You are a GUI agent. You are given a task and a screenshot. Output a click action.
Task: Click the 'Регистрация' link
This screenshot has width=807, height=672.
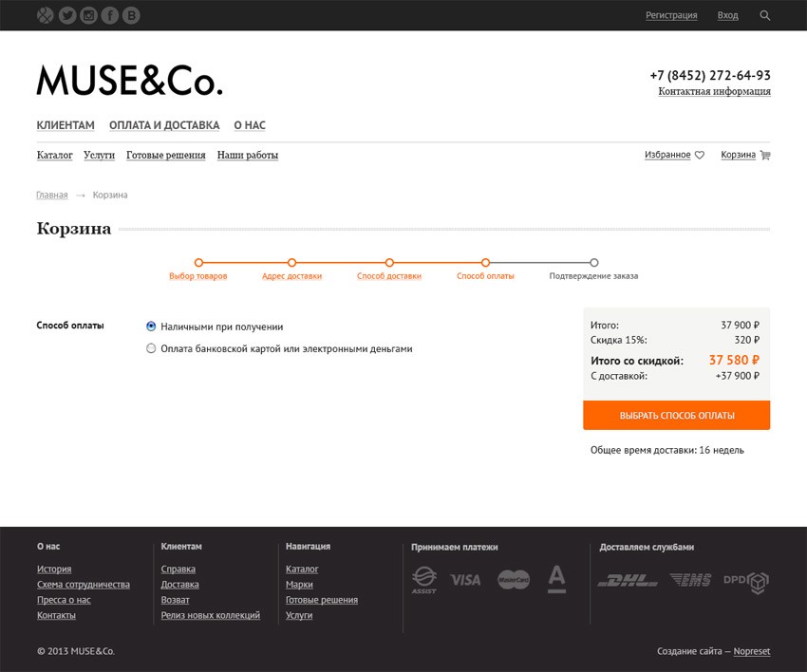671,15
